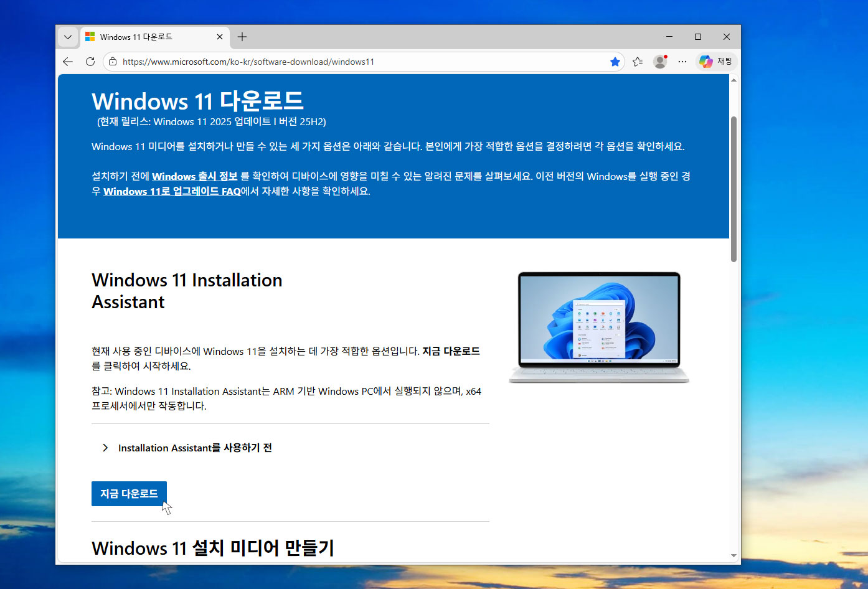
Task: Open a new tab with plus icon
Action: coord(242,37)
